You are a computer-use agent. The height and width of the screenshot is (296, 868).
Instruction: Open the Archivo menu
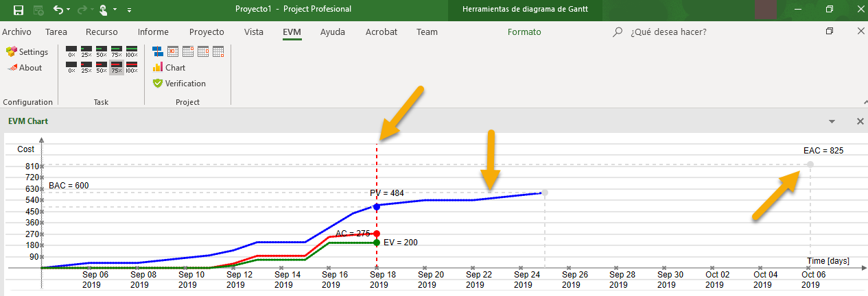click(x=16, y=32)
